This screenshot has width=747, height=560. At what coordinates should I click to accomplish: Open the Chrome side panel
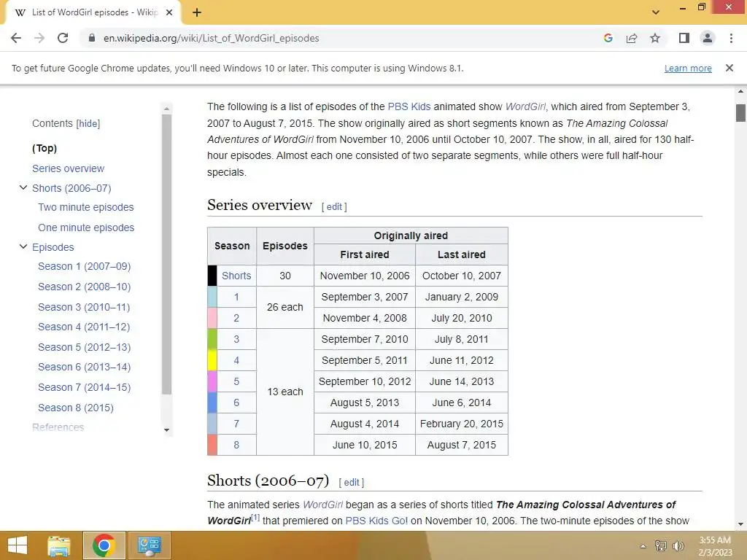coord(684,38)
